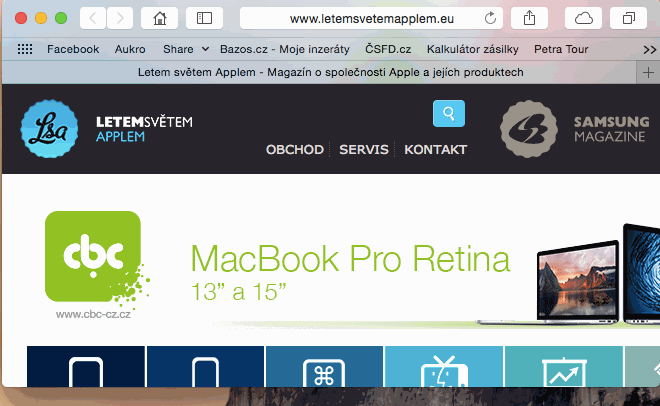Click the green cbc logo in banner
Viewport: 660px width, 406px height.
point(93,256)
